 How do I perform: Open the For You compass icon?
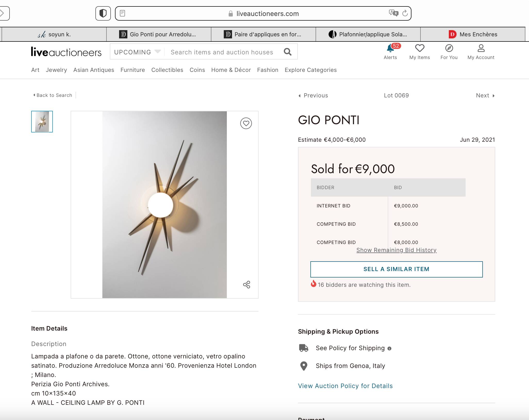click(x=449, y=48)
